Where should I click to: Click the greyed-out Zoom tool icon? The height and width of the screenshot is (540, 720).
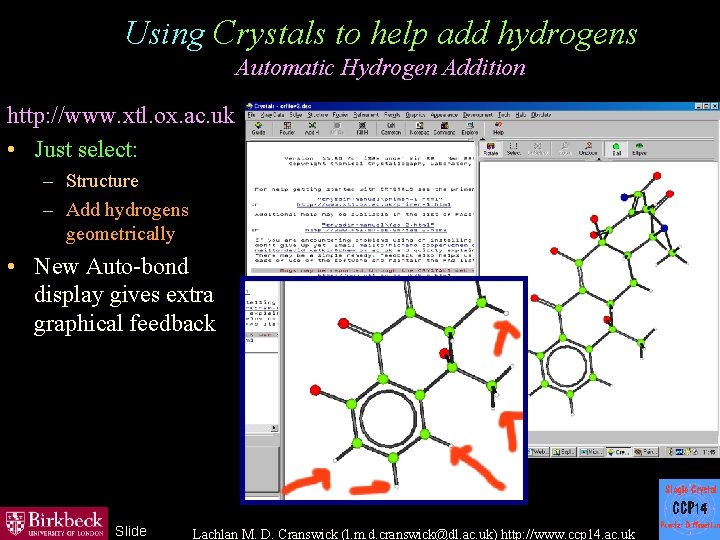point(564,149)
